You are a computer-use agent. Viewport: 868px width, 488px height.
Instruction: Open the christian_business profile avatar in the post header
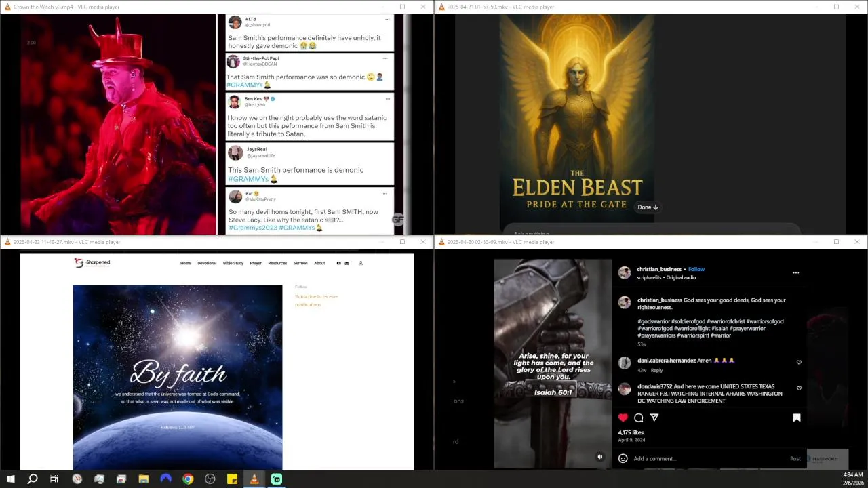coord(624,272)
